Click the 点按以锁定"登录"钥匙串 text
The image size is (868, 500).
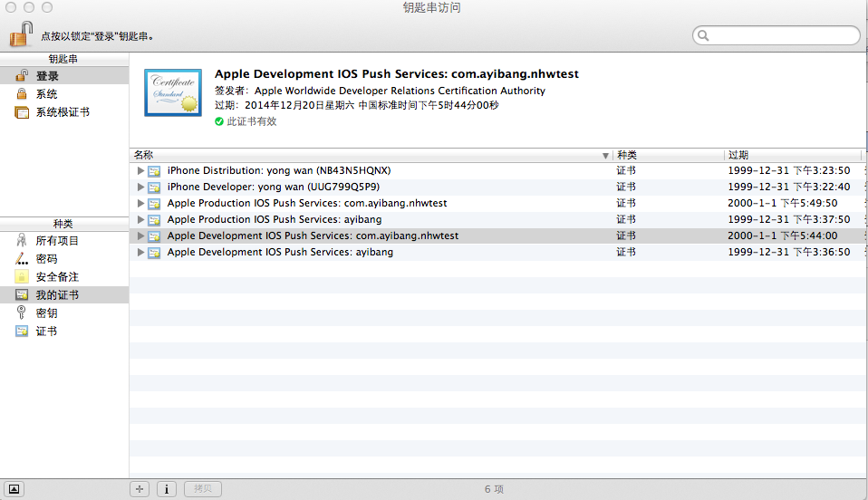point(98,36)
